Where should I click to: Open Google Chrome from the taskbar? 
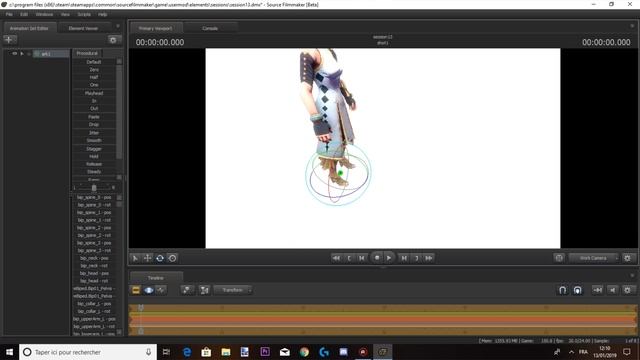(x=304, y=352)
